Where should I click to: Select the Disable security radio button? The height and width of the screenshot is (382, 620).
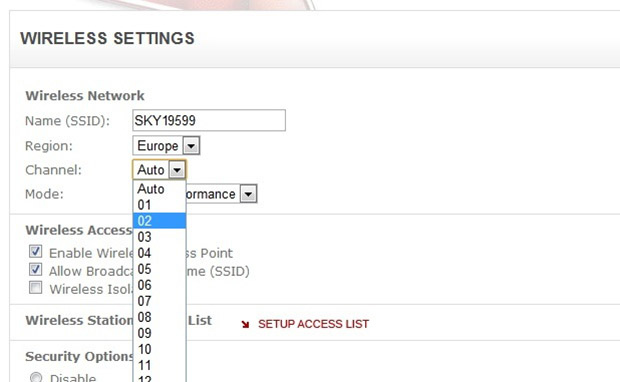point(36,378)
